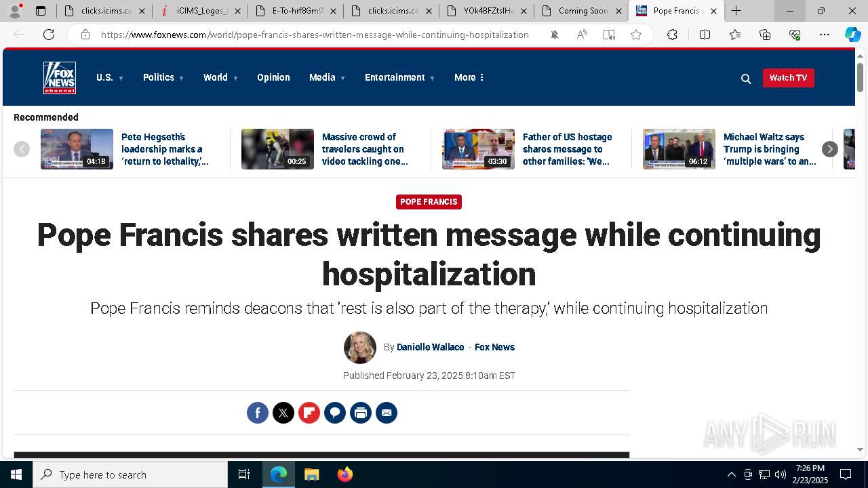Open the Extensions puzzle icon
Viewport: 868px width, 488px height.
[672, 35]
